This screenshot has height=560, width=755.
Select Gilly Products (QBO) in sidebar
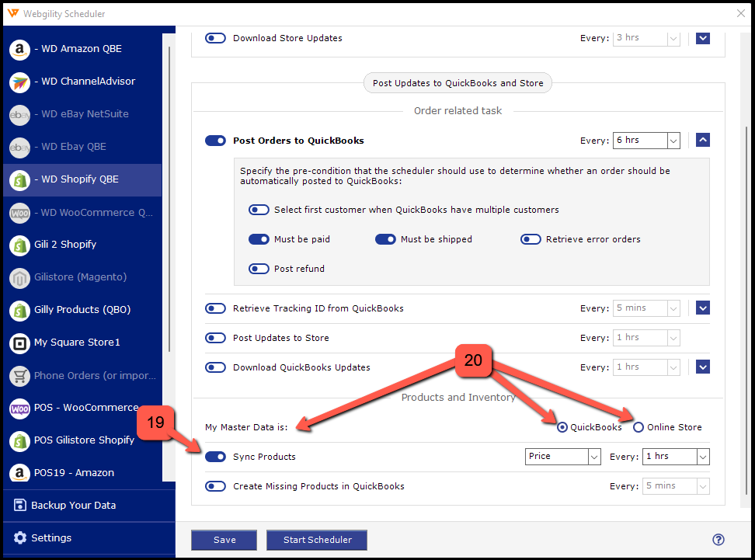[82, 310]
